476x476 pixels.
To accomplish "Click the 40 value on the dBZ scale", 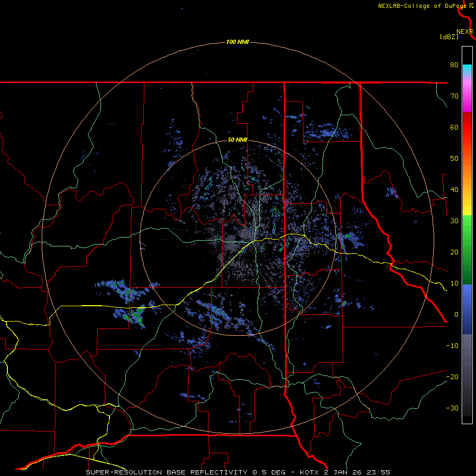I will (454, 190).
